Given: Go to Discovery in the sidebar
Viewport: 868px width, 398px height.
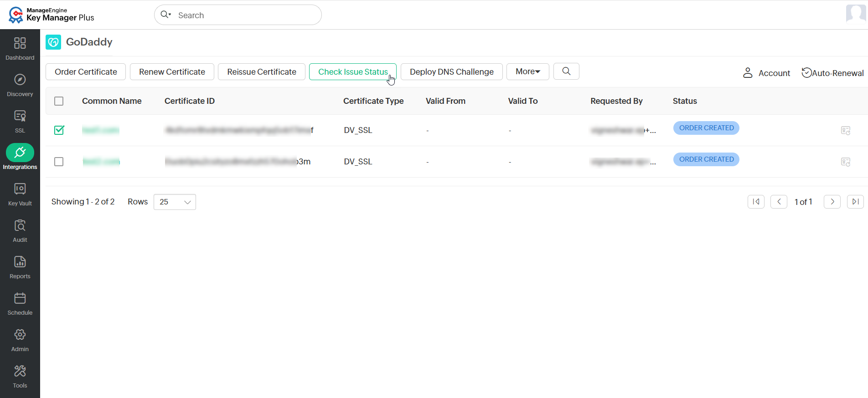Looking at the screenshot, I should click(20, 85).
